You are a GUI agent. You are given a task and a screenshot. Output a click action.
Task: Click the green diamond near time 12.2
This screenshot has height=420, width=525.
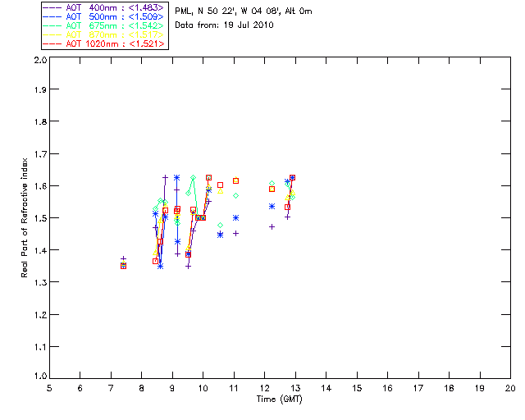click(272, 184)
